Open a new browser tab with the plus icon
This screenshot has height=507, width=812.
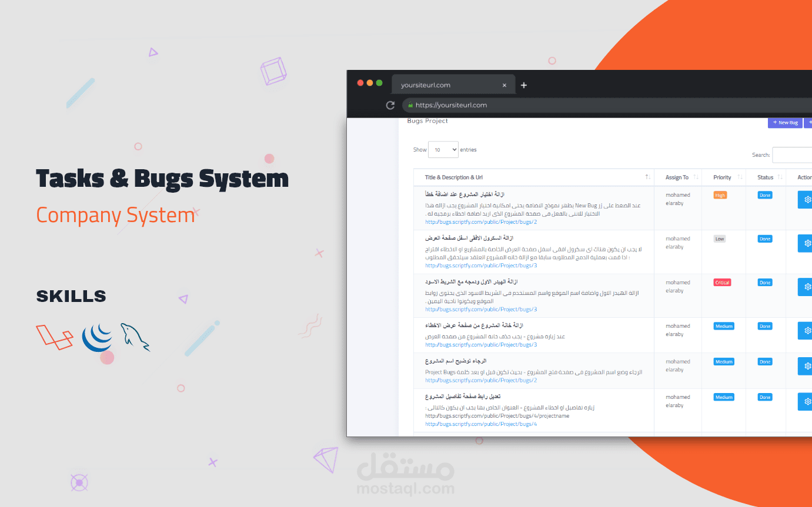click(523, 84)
